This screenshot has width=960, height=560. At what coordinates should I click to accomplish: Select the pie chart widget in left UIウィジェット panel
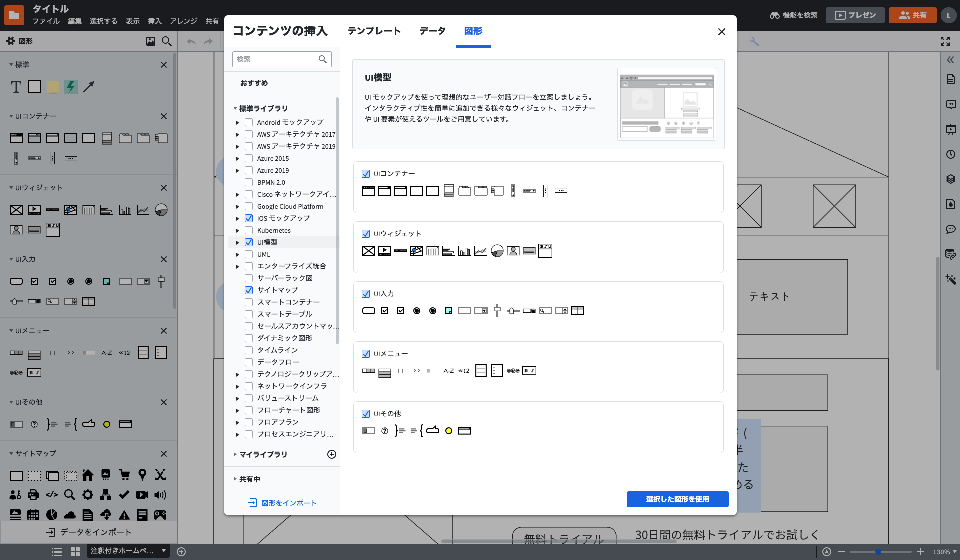point(161,210)
